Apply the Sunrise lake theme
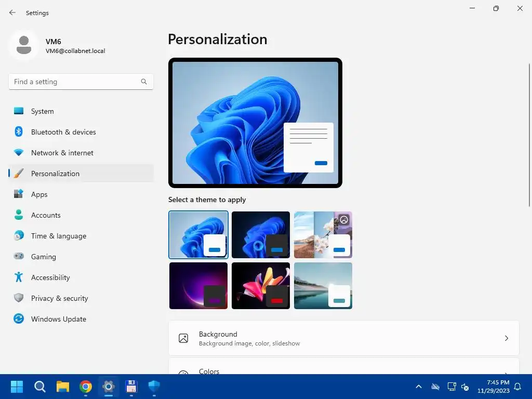The height and width of the screenshot is (399, 532). 323,286
